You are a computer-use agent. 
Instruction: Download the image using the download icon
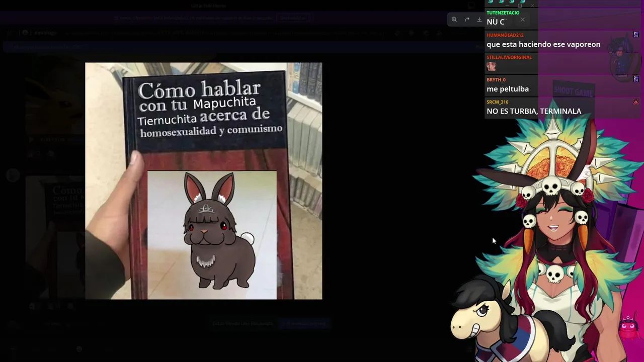[x=479, y=20]
